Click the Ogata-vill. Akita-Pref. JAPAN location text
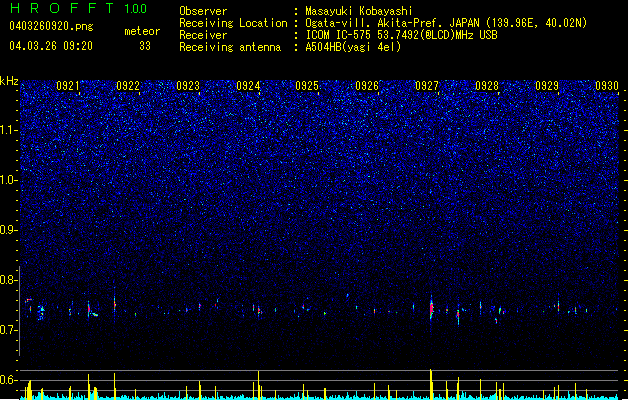This screenshot has width=629, height=400. (446, 23)
